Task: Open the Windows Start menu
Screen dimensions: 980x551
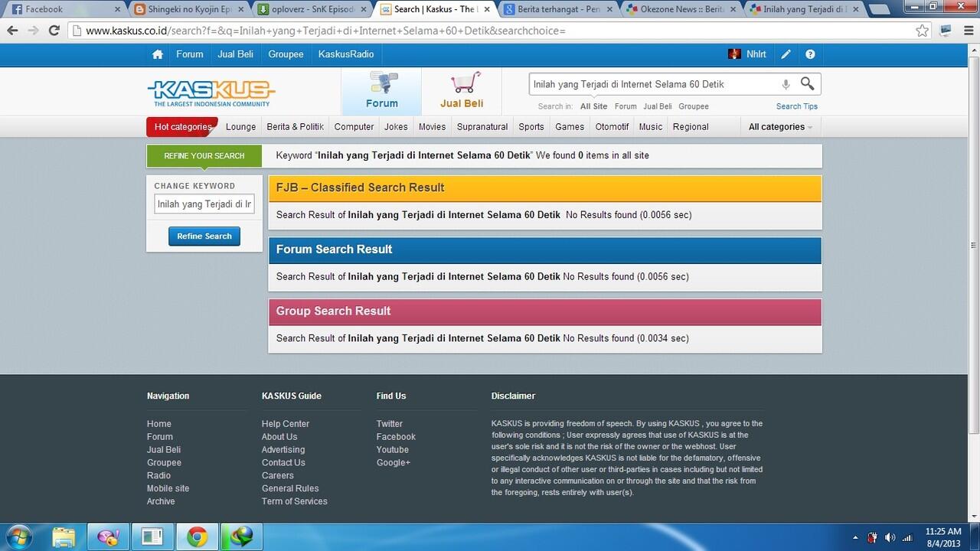Action: tap(18, 536)
